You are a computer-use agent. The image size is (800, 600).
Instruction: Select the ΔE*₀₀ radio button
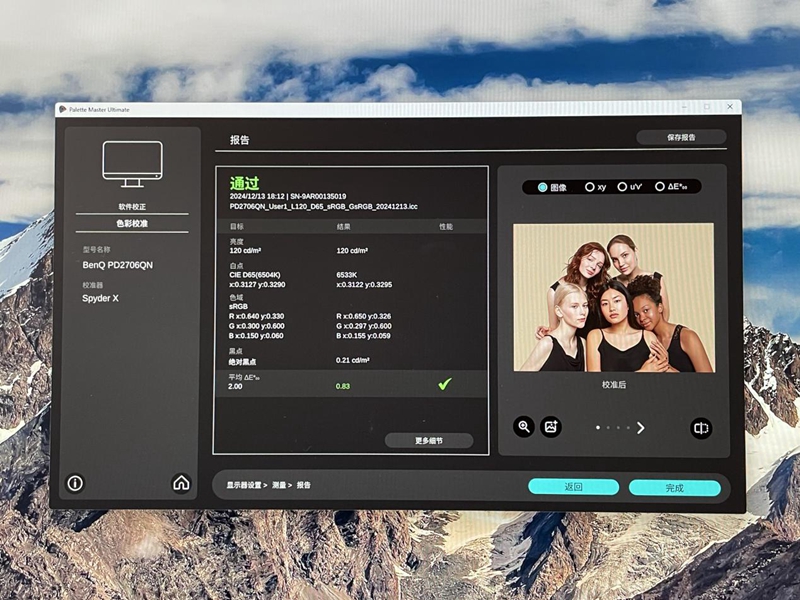pos(660,187)
